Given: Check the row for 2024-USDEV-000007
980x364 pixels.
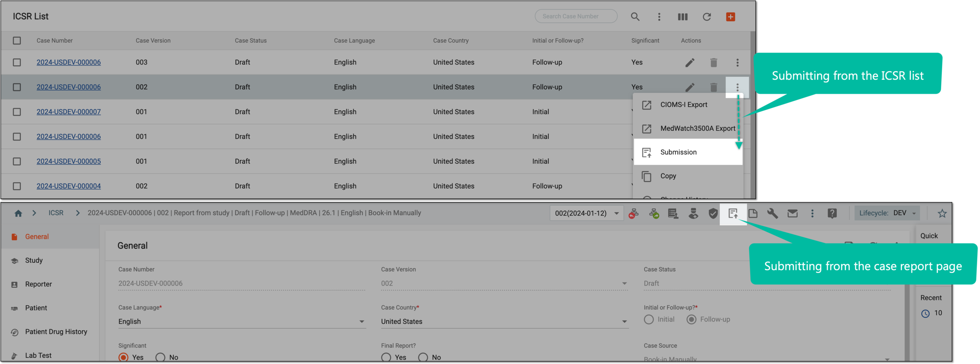Looking at the screenshot, I should click(x=17, y=112).
